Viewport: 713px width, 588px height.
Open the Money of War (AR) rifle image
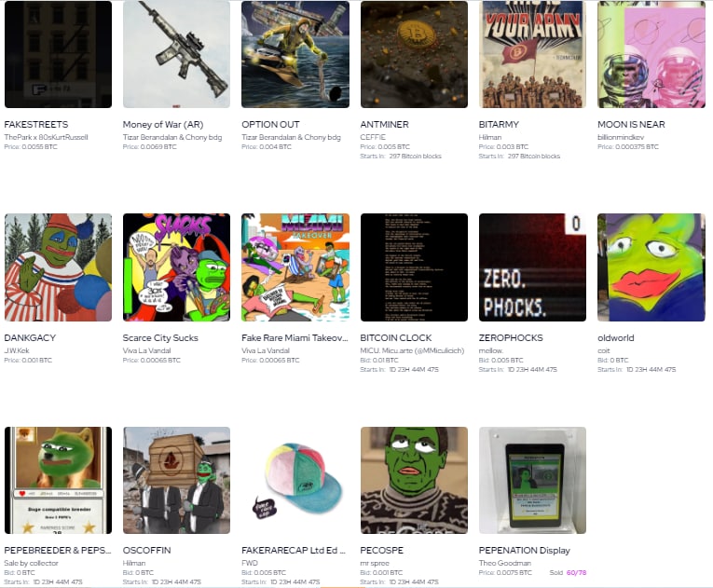pos(176,54)
